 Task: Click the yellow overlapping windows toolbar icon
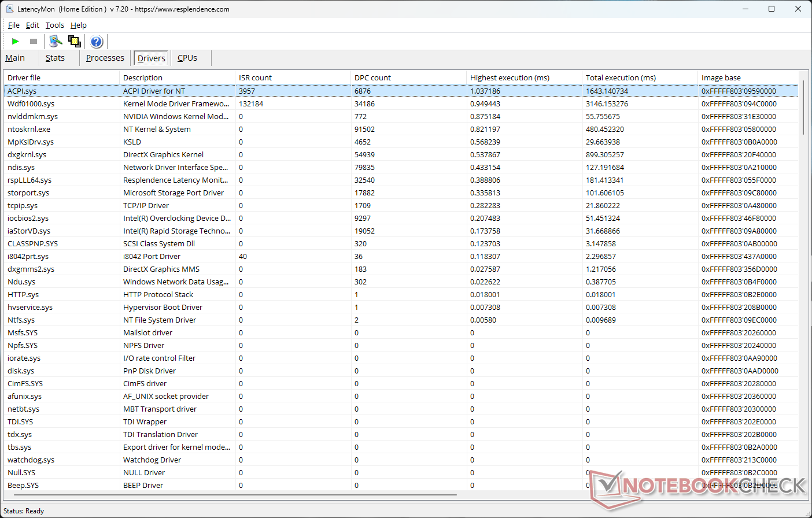pos(74,41)
